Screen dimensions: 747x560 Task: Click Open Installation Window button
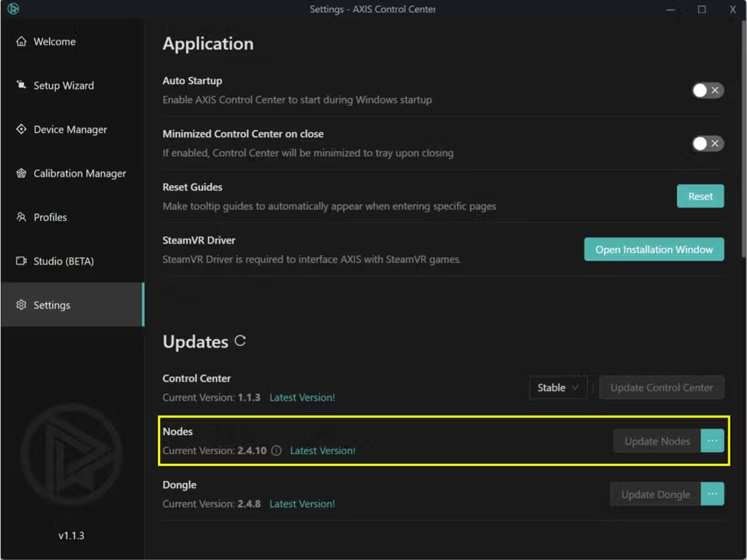(654, 250)
